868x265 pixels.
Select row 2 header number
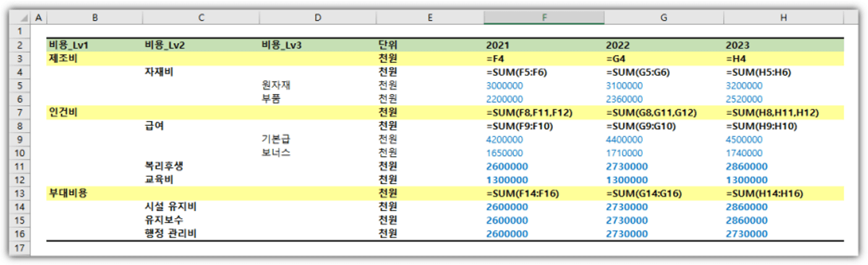(19, 45)
